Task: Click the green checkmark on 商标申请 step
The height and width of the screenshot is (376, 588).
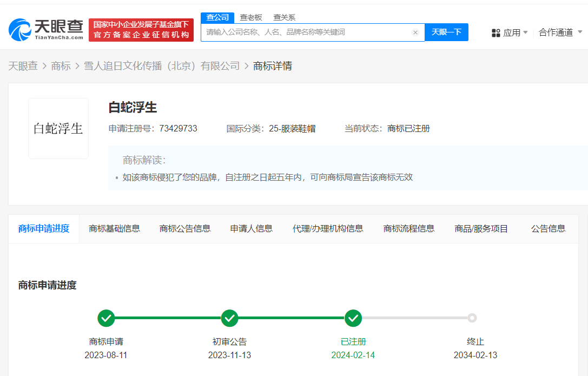Action: [x=106, y=319]
